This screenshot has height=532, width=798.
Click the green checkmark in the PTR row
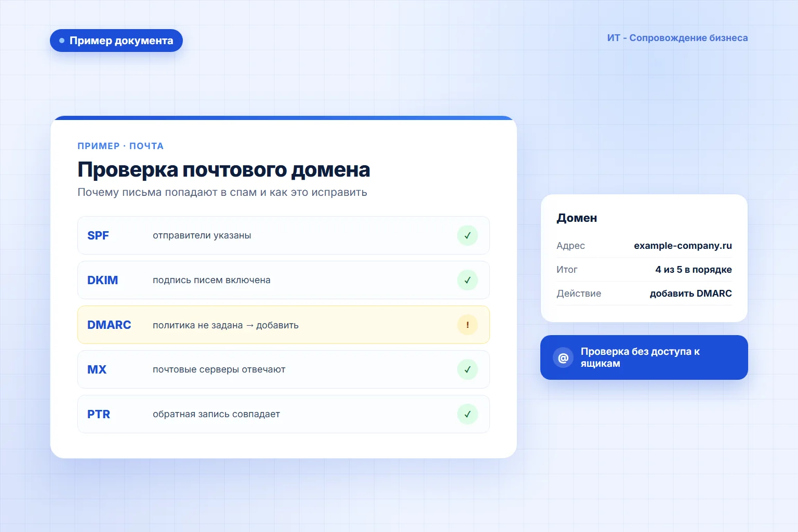click(x=467, y=414)
